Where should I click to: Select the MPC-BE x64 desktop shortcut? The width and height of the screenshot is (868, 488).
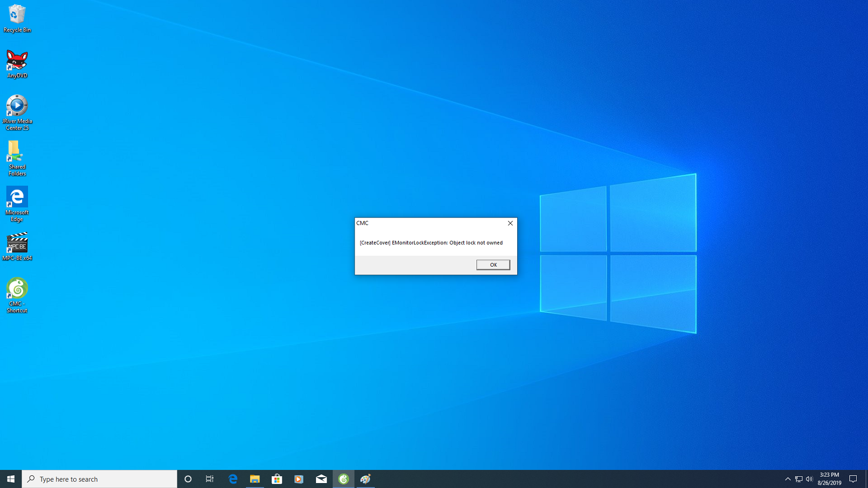click(17, 246)
